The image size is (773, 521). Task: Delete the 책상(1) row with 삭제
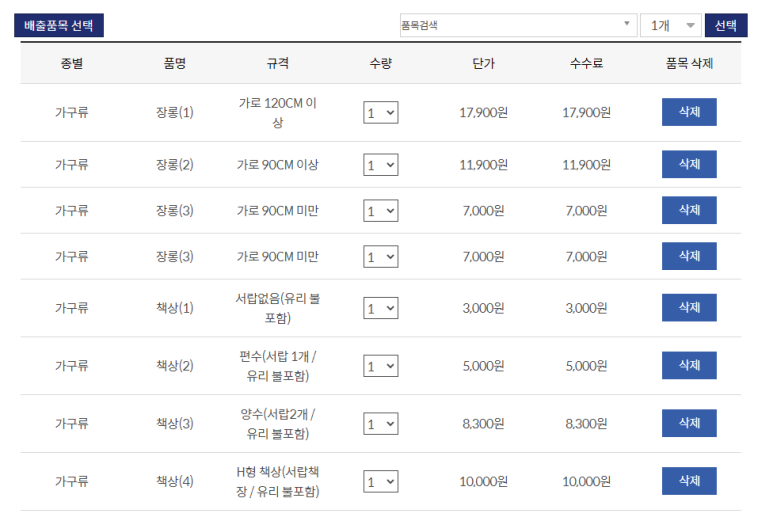click(689, 308)
